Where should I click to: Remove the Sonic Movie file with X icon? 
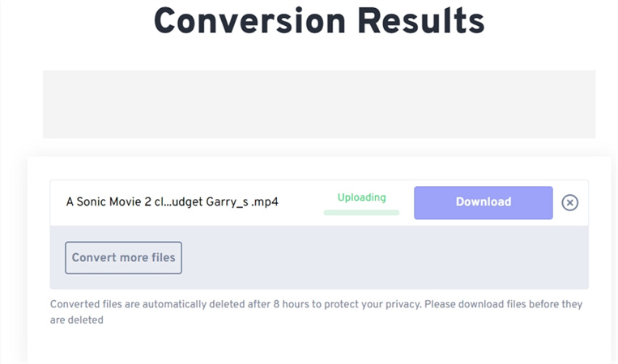coord(569,202)
